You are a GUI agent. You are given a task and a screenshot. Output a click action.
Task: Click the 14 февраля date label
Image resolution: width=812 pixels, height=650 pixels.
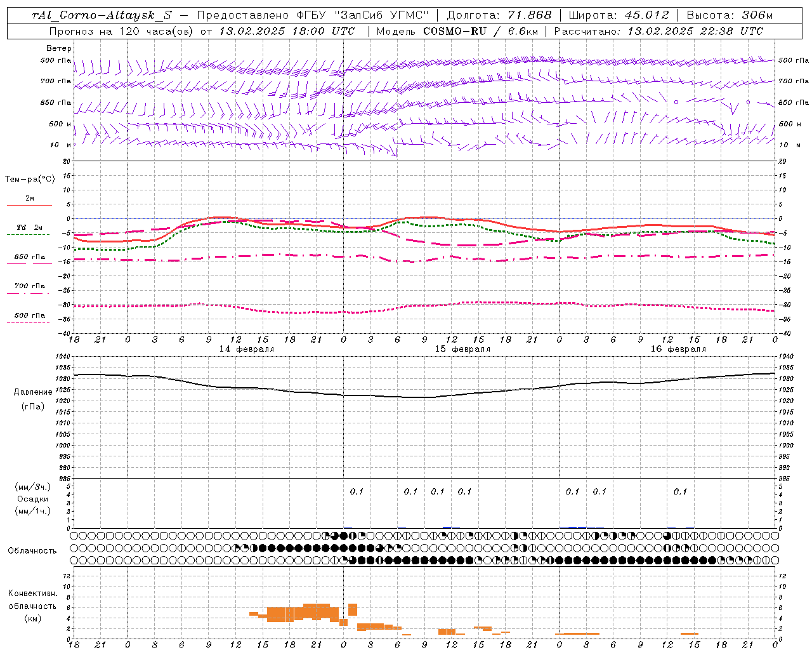pyautogui.click(x=247, y=349)
